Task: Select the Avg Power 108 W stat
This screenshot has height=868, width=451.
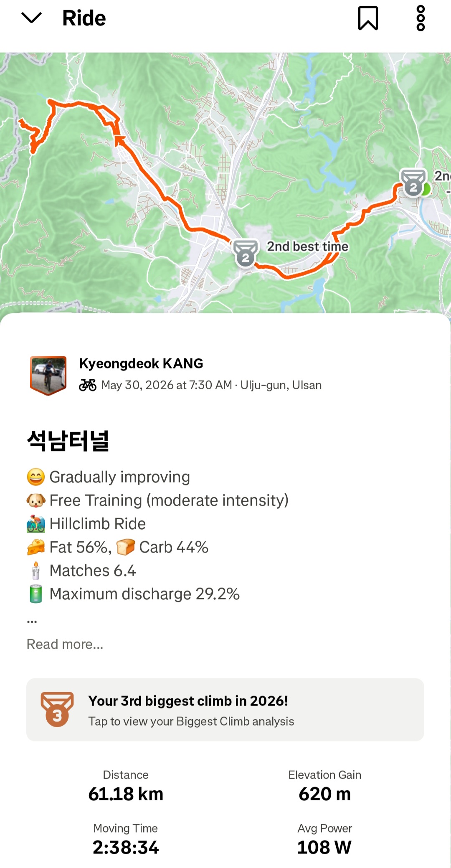Action: click(x=324, y=840)
